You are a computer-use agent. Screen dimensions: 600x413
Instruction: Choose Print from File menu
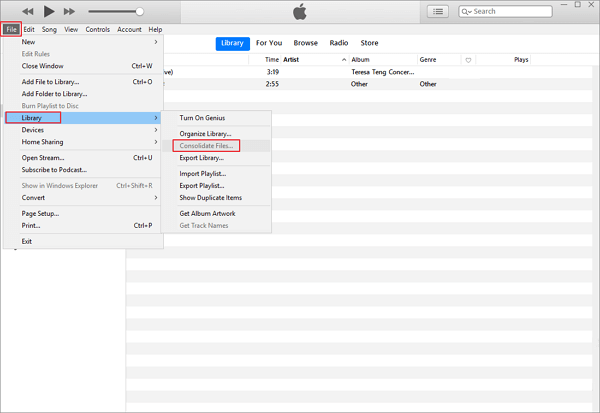tap(83, 225)
